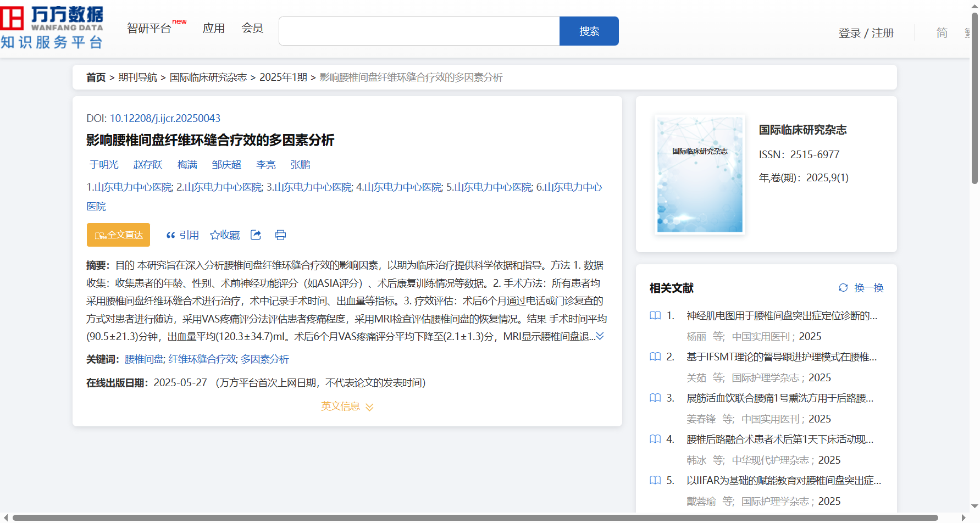This screenshot has height=523, width=980.
Task: Click journal 中华现代护理杂志 under 韩冰 article
Action: [x=771, y=460]
